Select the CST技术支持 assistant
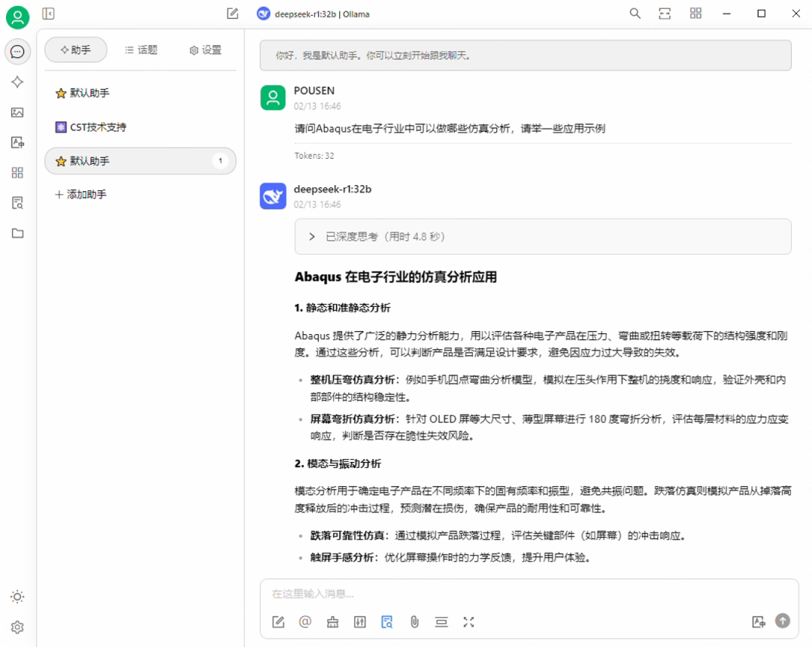 [98, 127]
